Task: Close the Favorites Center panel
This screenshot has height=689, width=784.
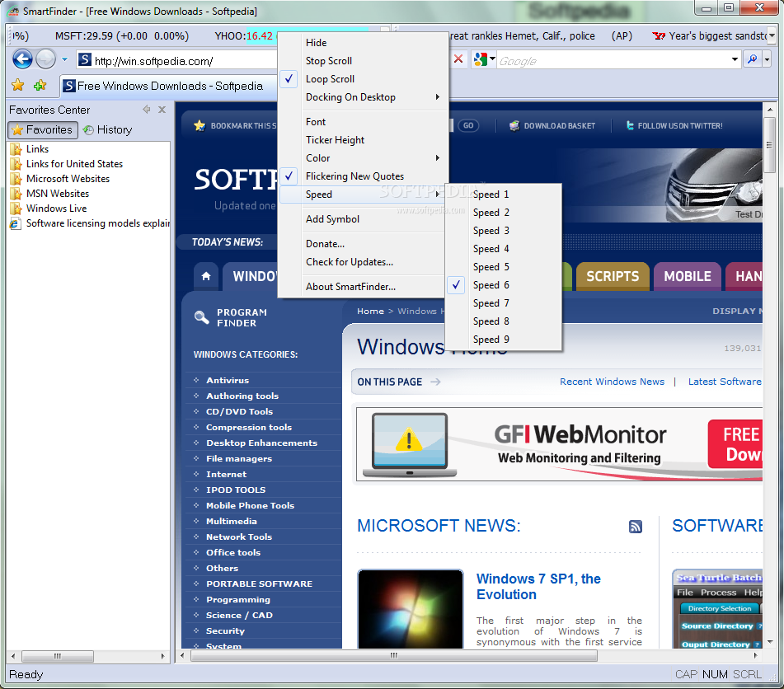Action: (162, 110)
